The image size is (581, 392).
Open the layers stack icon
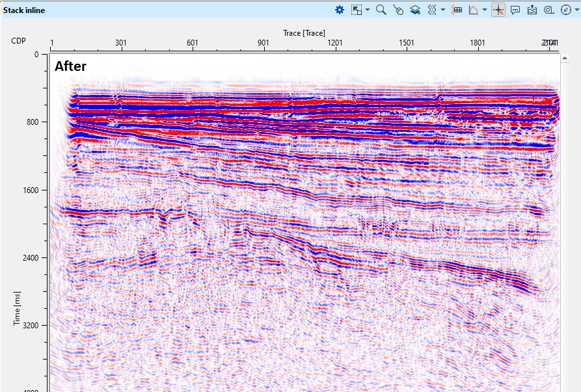pyautogui.click(x=415, y=10)
